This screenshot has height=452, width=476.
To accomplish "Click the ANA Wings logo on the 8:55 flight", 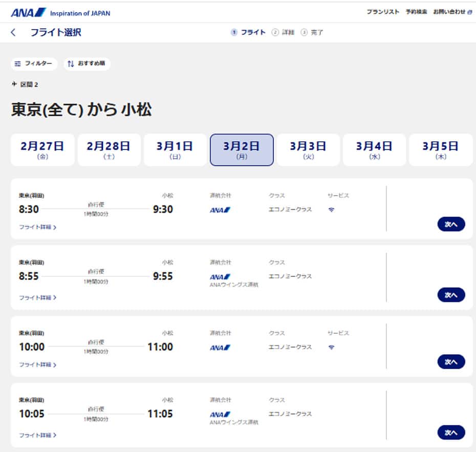I will (x=220, y=276).
